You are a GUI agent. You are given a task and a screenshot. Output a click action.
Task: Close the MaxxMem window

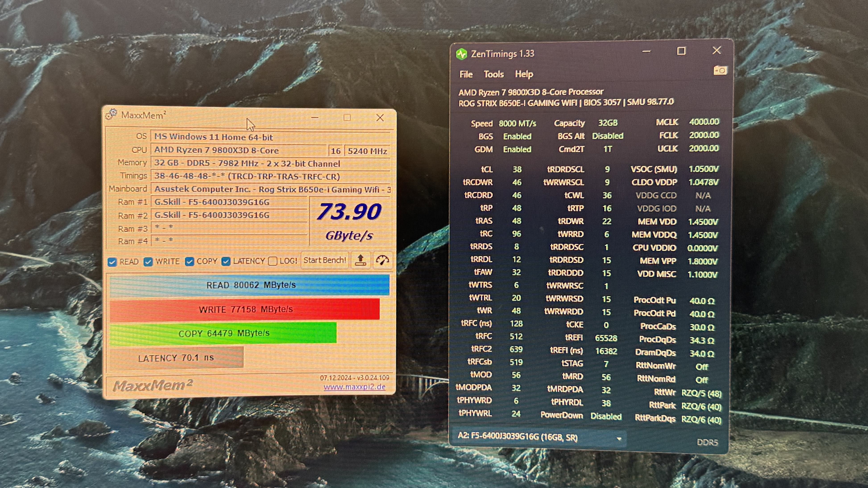coord(380,117)
